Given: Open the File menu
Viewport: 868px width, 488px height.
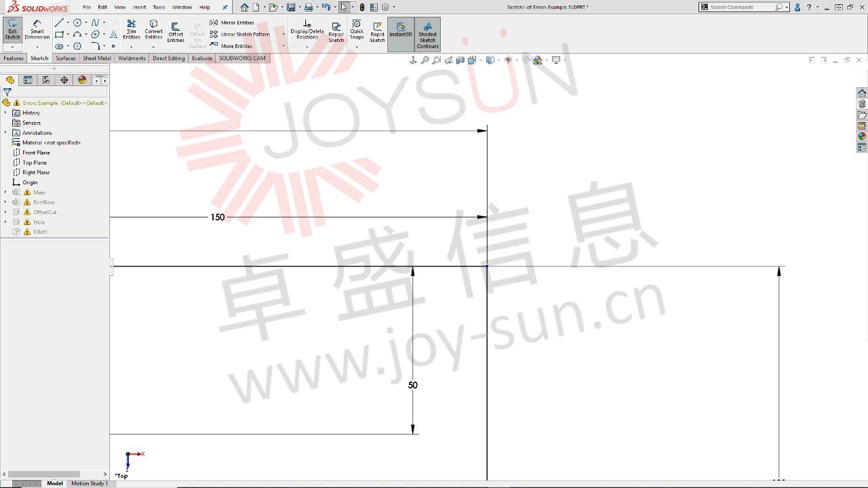Looking at the screenshot, I should [x=87, y=7].
